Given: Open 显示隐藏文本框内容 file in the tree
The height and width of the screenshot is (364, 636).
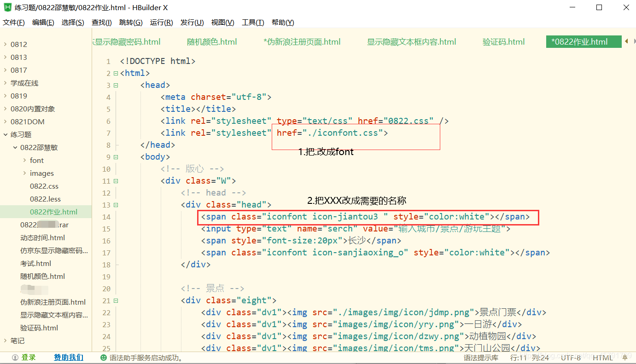Looking at the screenshot, I should (54, 315).
